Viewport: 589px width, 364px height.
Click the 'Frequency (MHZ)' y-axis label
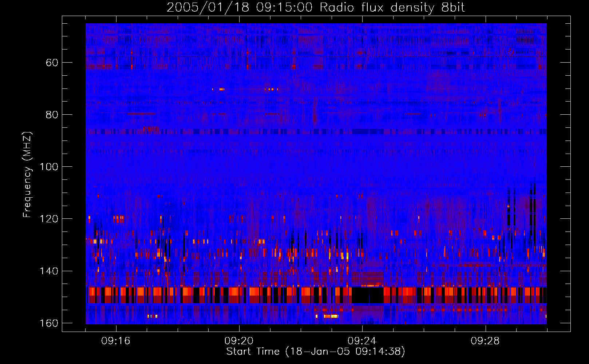point(27,175)
